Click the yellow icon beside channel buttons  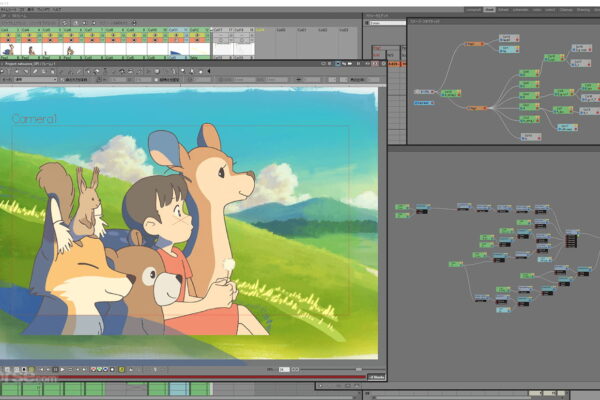[x=121, y=369]
